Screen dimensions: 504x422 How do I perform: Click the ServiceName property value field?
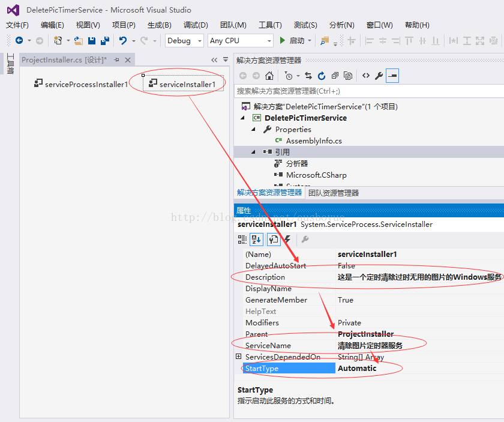[x=419, y=345]
